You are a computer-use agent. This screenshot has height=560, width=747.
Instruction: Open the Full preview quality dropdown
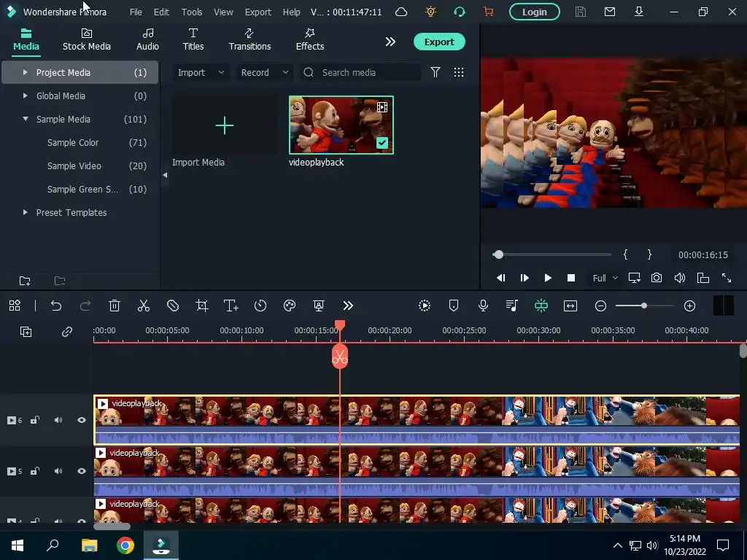[x=605, y=278]
